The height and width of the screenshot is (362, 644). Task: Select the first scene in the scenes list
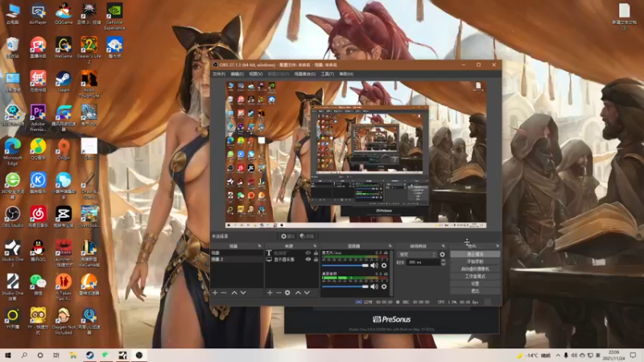(x=237, y=253)
